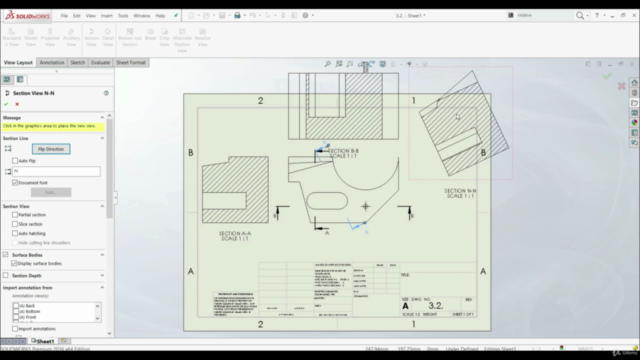This screenshot has width=640, height=360.
Task: Enable the Auto Flip checkbox
Action: pos(15,161)
